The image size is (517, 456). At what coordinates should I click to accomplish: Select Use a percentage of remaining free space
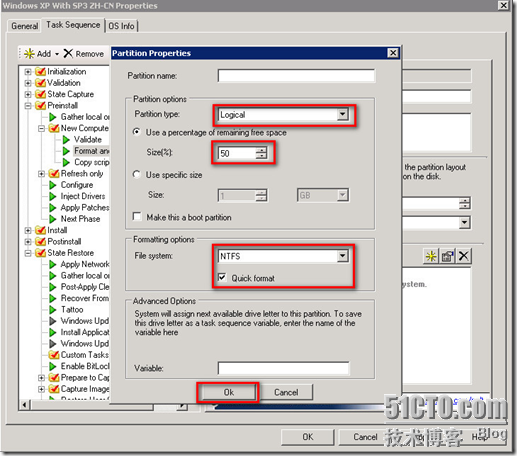[x=137, y=132]
